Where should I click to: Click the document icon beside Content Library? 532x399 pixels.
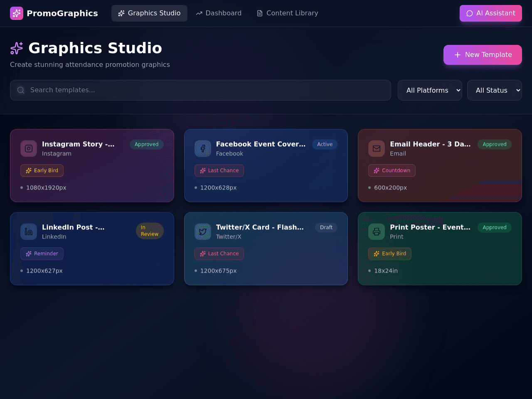(x=260, y=13)
